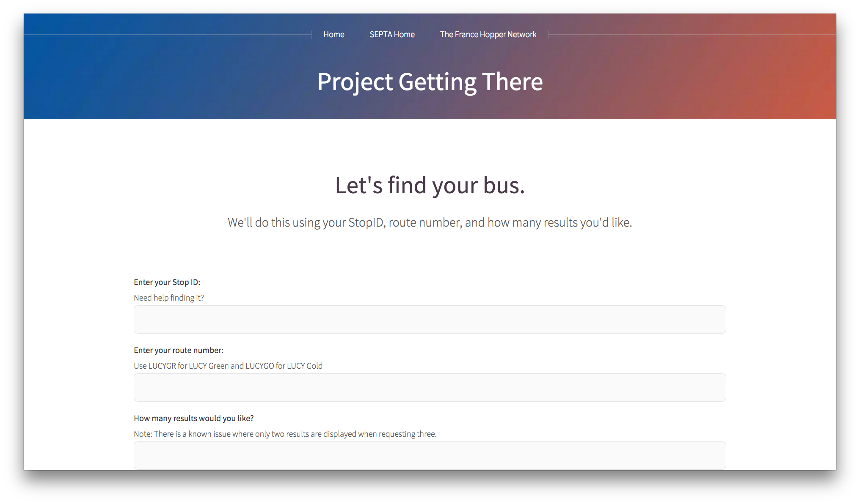Click the known issue note about three results

(285, 434)
